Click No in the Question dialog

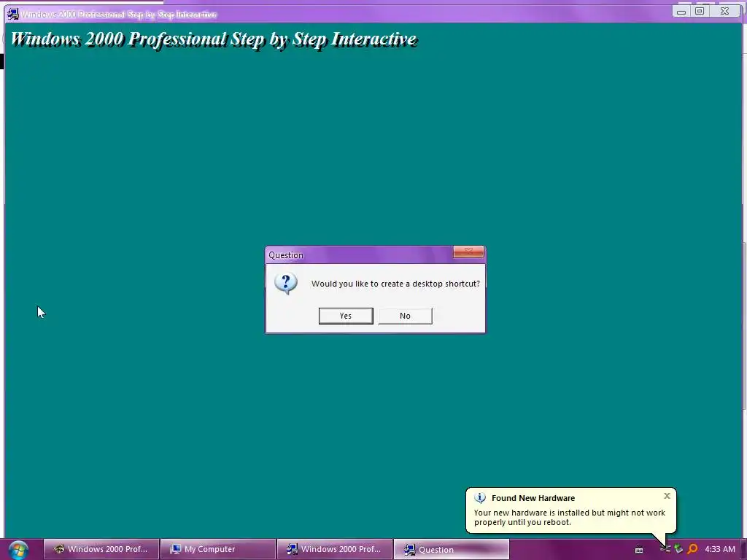[x=405, y=316]
